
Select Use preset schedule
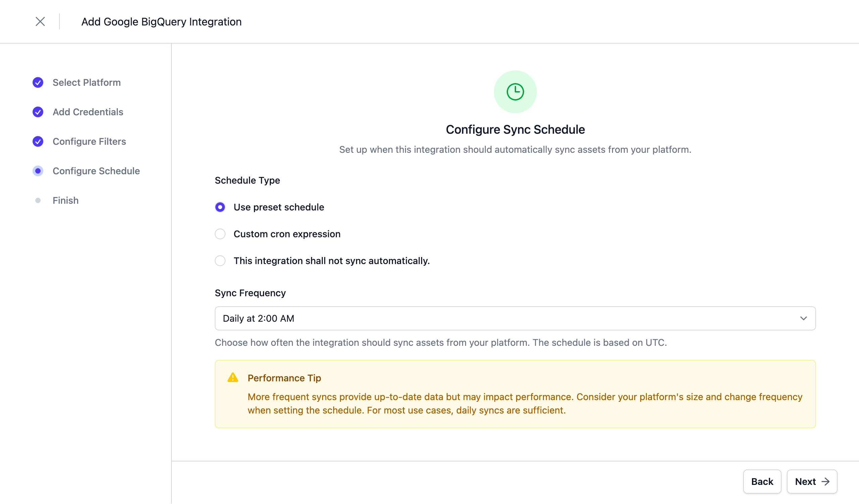coord(220,207)
